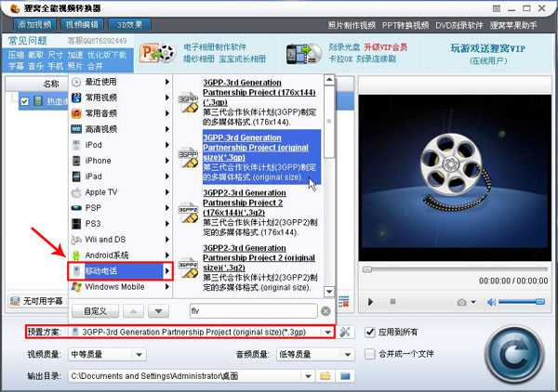
Task: Click 升级VIP会员 link
Action: (x=386, y=47)
